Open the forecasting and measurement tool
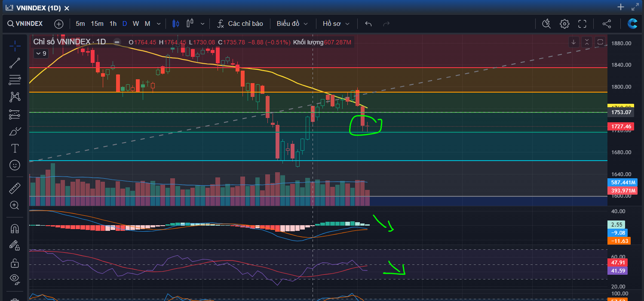 click(x=15, y=114)
